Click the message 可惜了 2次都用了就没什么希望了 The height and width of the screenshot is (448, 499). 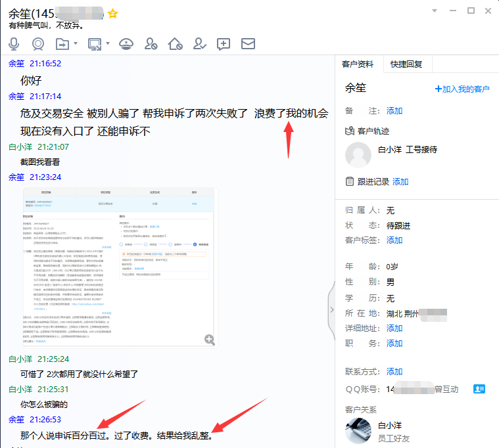tap(80, 374)
